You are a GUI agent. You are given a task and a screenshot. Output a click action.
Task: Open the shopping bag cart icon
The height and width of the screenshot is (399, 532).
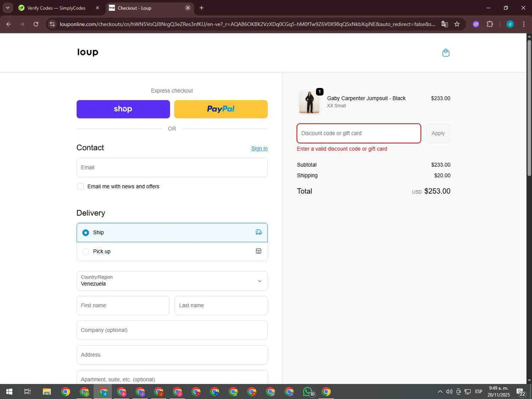pyautogui.click(x=446, y=53)
